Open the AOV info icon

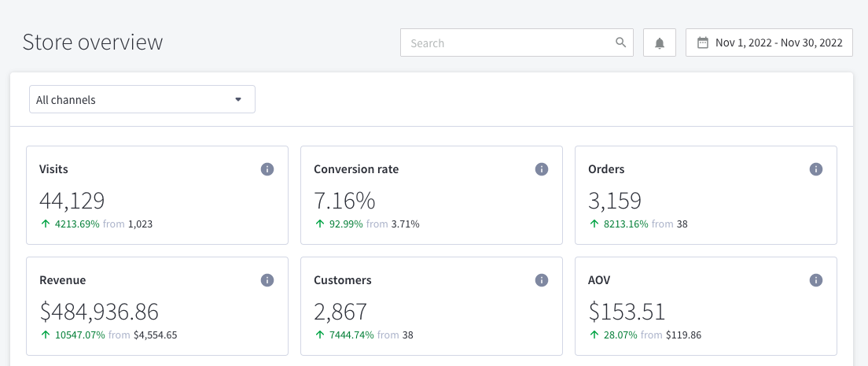point(815,280)
